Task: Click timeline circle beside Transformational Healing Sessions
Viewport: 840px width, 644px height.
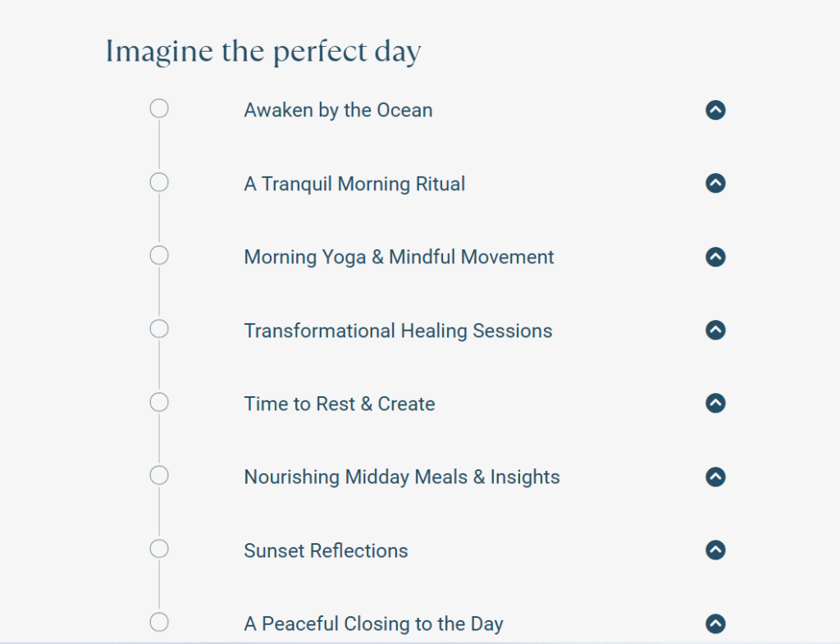Action: click(x=159, y=329)
